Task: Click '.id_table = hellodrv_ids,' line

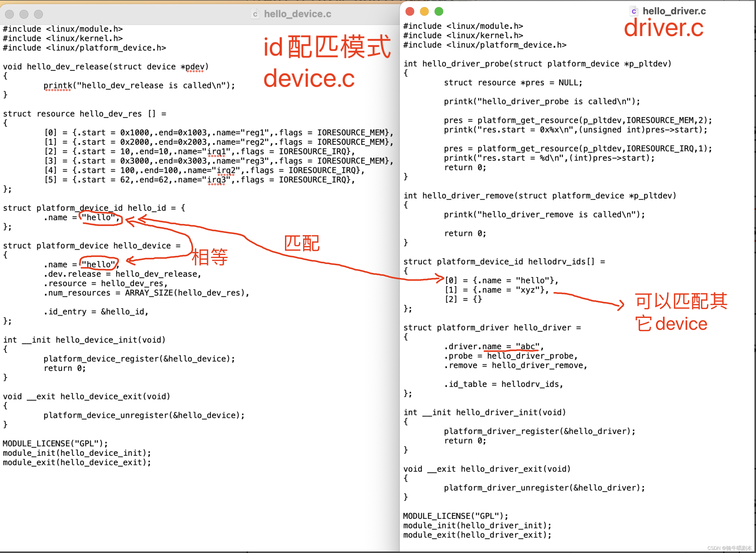Action: click(x=504, y=384)
